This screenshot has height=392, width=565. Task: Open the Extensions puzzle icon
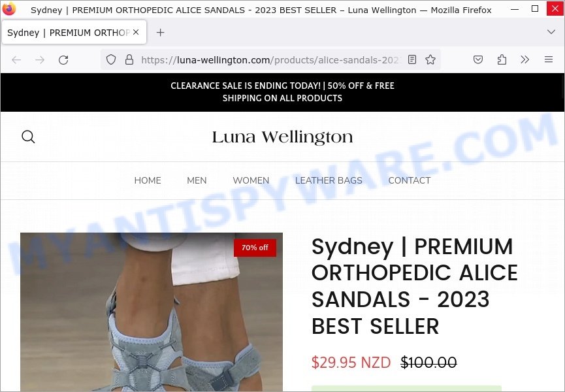click(x=502, y=60)
